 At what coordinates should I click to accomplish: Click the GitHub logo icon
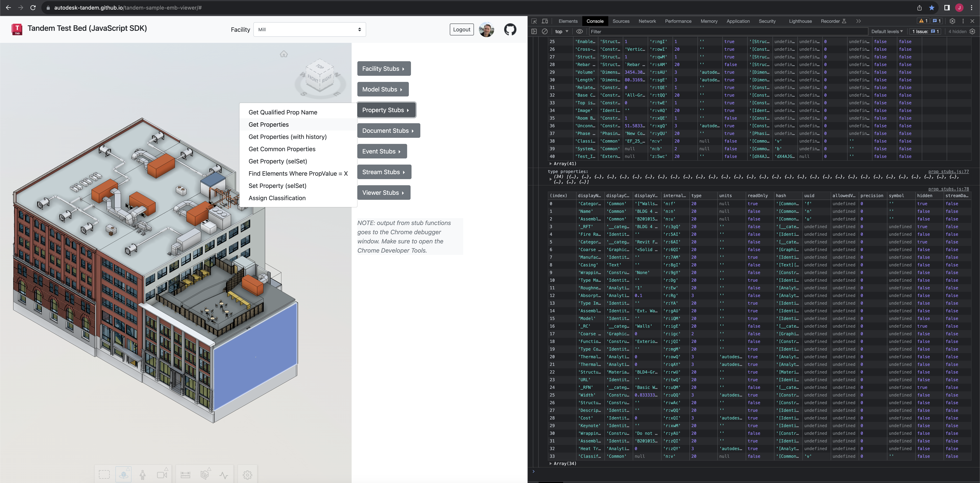[x=510, y=30]
